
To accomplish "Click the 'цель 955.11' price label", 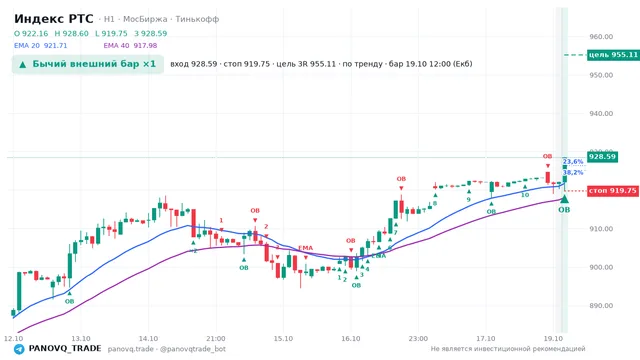I will 613,55.
